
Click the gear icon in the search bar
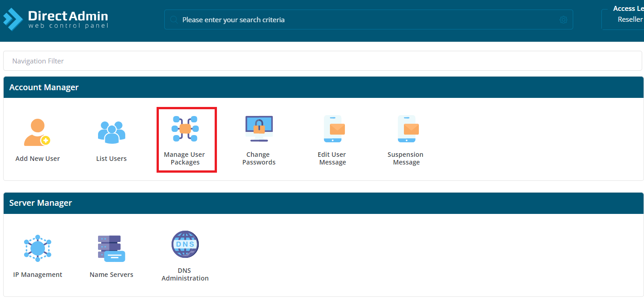click(x=563, y=19)
